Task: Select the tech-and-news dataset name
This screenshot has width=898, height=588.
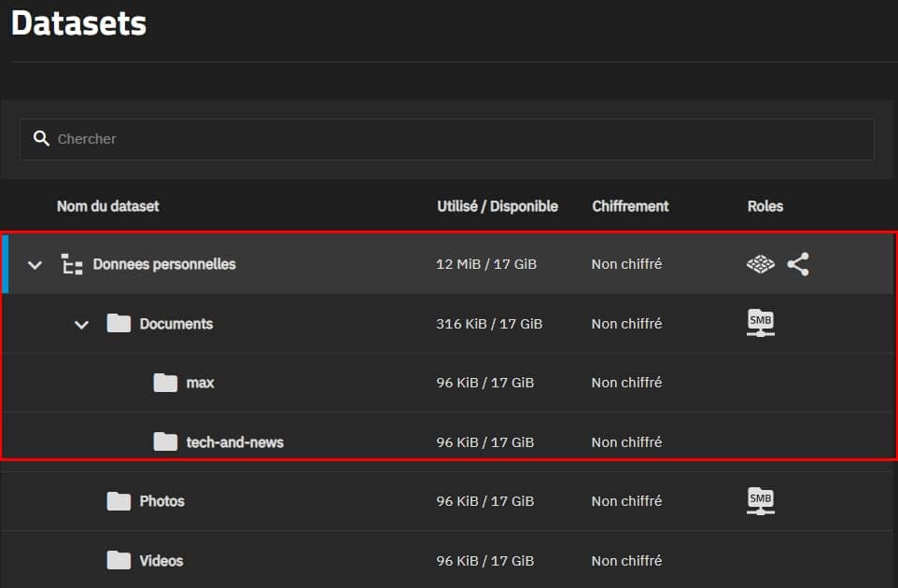Action: [234, 442]
